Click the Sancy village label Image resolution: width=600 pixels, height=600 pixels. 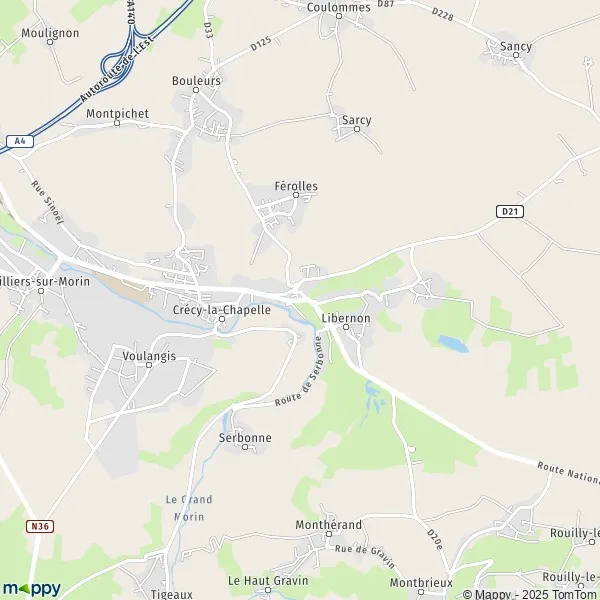(x=516, y=46)
